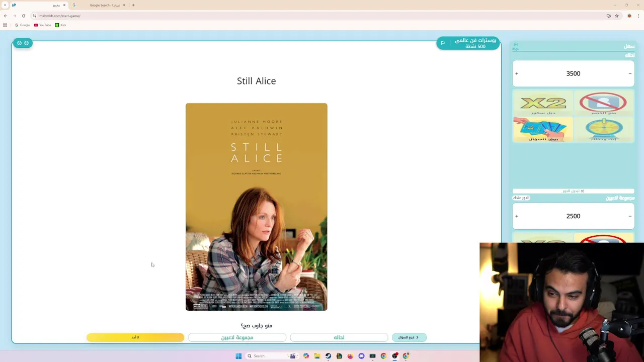Image resolution: width=644 pixels, height=362 pixels.
Task: Decrease the 2500 score with minus
Action: pyautogui.click(x=630, y=216)
